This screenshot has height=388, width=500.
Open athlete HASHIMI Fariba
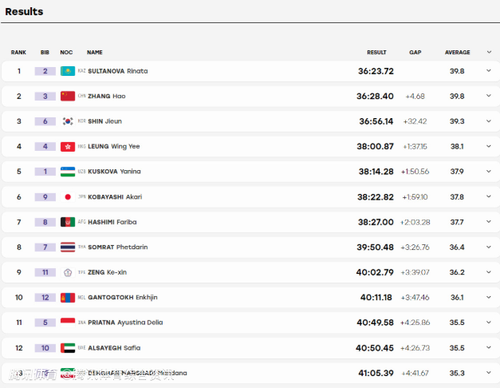click(112, 222)
